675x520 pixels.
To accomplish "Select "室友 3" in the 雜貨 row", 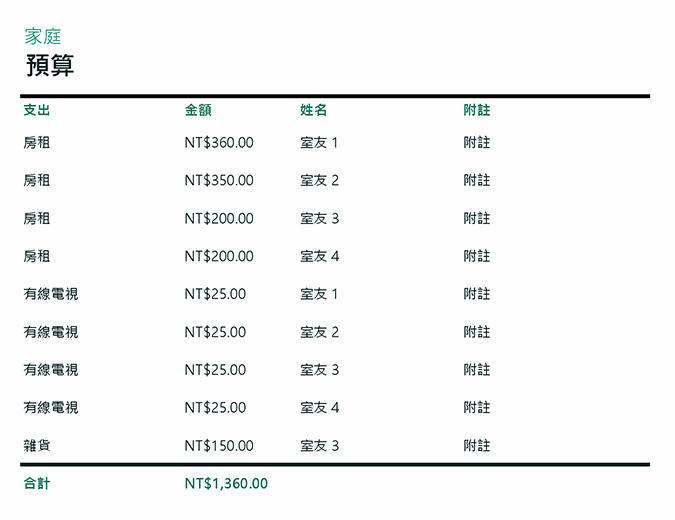I will click(319, 446).
